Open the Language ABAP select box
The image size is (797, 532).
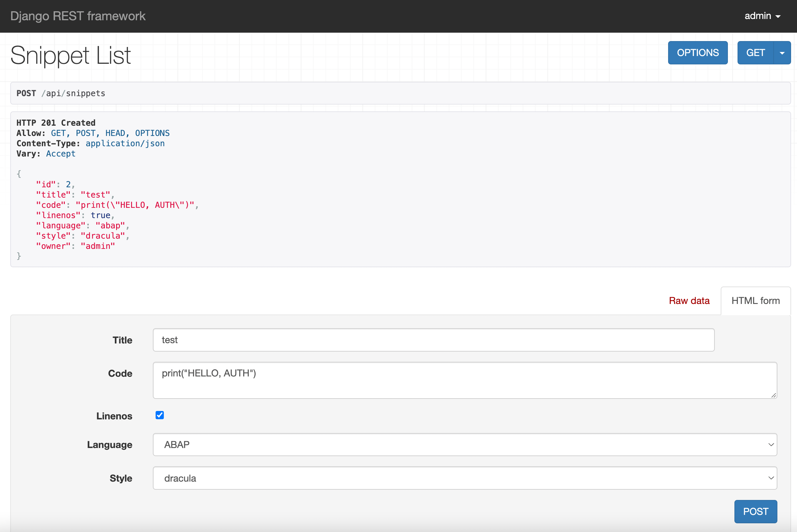click(465, 445)
